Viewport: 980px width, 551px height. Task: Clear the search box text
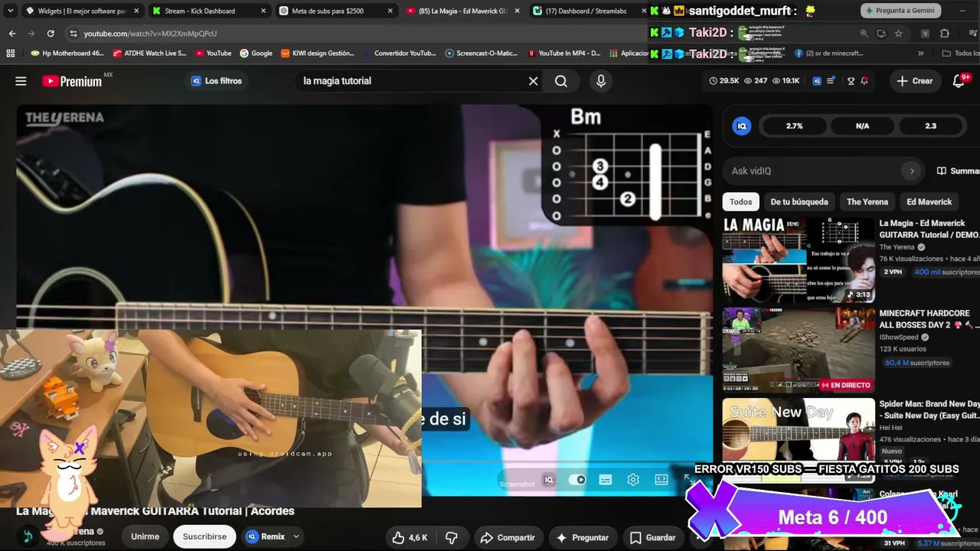(534, 81)
